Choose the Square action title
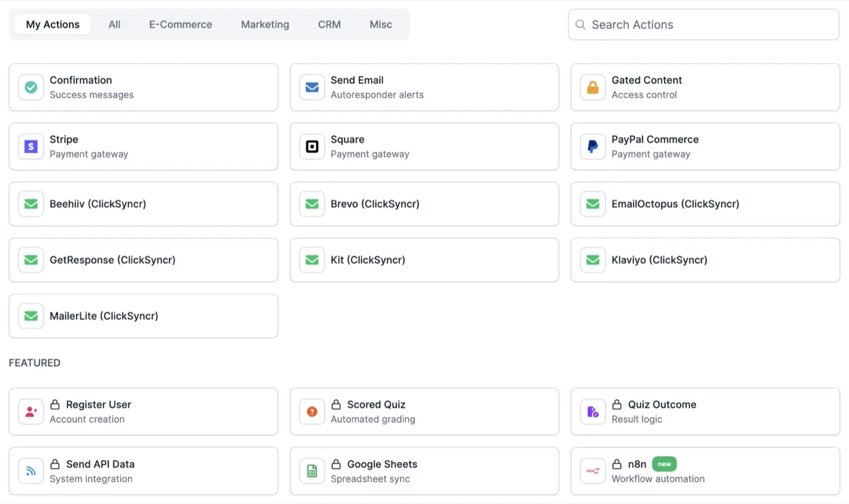 [347, 139]
